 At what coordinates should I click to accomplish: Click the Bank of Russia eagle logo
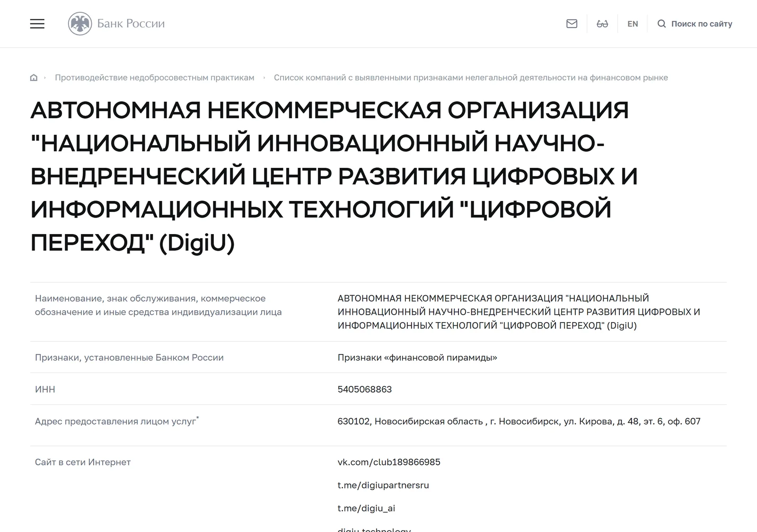coord(80,24)
